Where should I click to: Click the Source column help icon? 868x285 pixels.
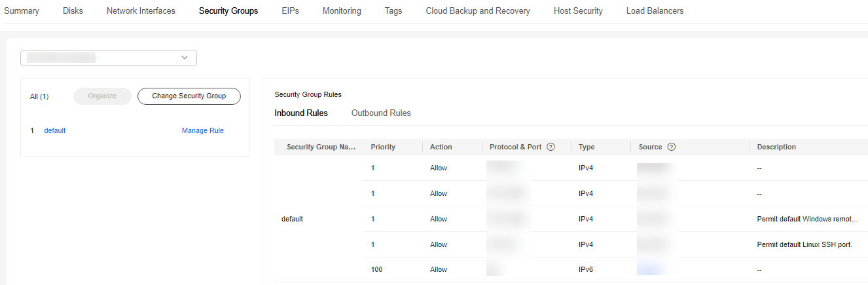tap(671, 147)
